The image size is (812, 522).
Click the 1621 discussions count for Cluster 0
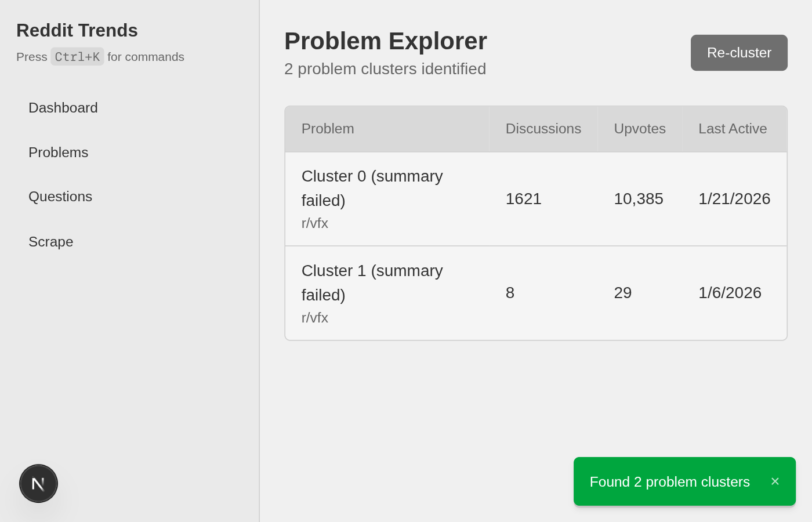tap(523, 199)
